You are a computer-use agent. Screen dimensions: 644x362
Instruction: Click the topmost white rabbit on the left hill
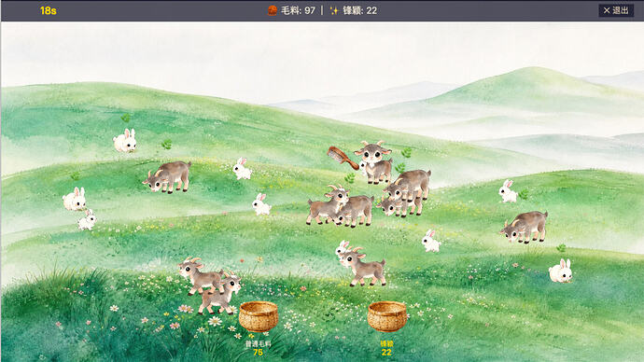coord(125,141)
